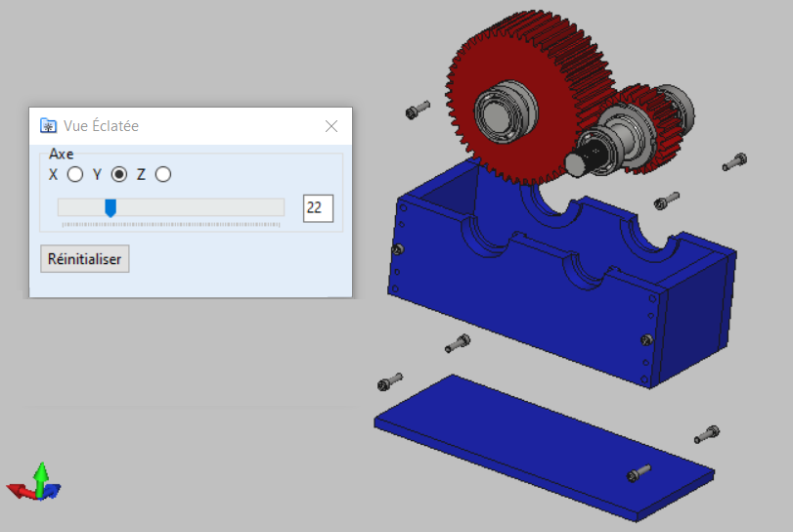Select the X axis radio button

74,174
